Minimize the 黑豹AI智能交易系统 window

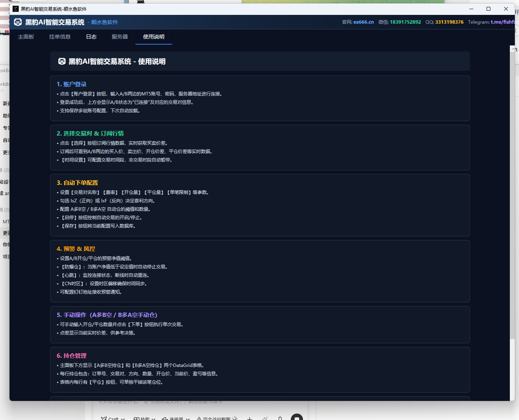pos(471,9)
